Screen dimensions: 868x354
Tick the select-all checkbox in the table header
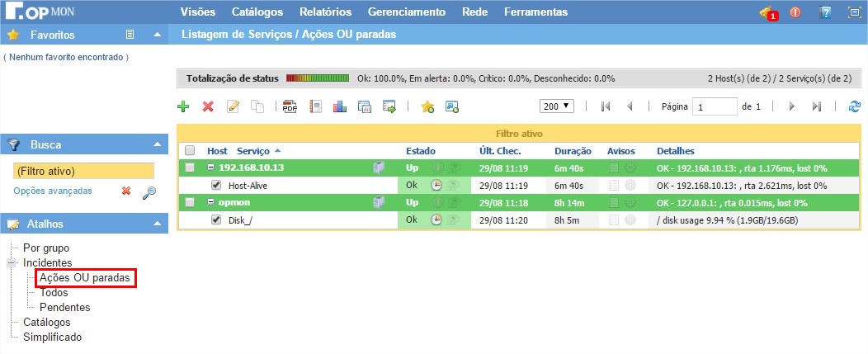tap(191, 151)
